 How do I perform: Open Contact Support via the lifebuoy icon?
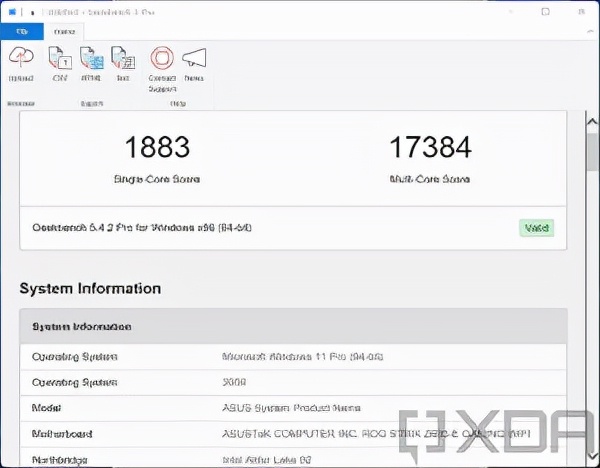point(162,58)
